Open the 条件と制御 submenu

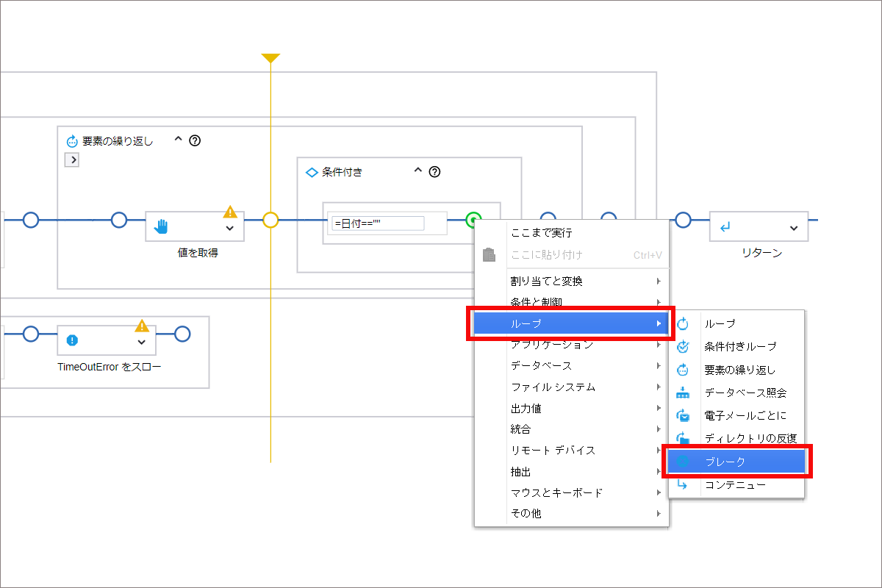[x=572, y=302]
